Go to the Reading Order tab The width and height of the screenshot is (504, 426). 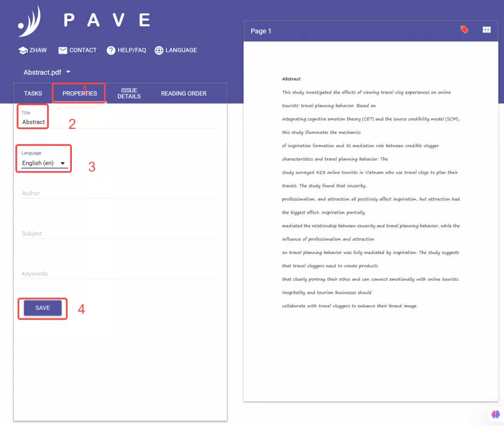[x=184, y=93]
